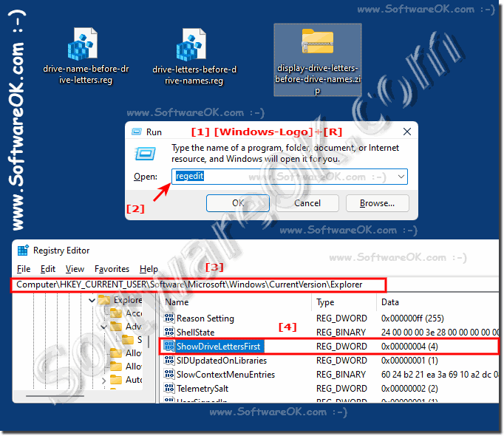The height and width of the screenshot is (436, 504).
Task: Click the Explorer key folder icon
Action: click(104, 300)
